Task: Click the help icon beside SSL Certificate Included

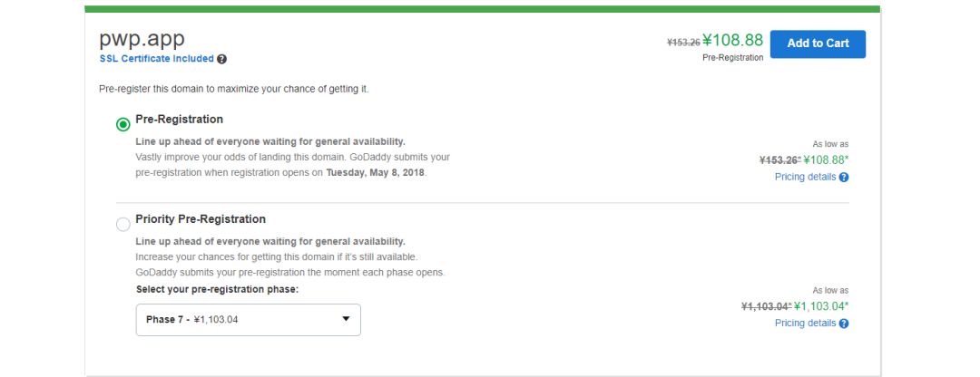Action: [222, 59]
